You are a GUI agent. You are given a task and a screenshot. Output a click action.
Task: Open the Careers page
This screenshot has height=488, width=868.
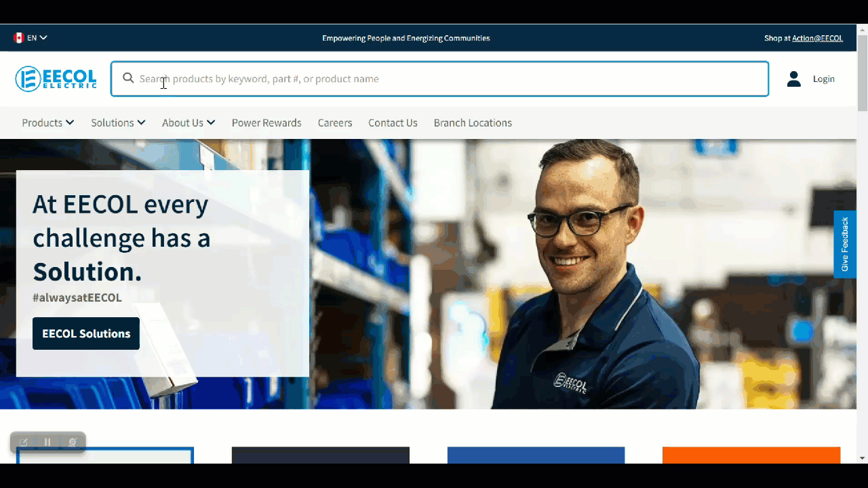(335, 123)
